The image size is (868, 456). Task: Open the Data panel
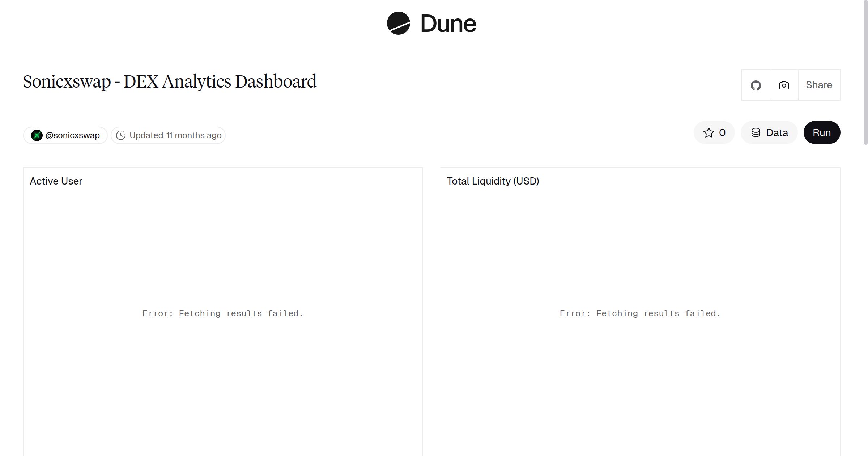tap(769, 132)
